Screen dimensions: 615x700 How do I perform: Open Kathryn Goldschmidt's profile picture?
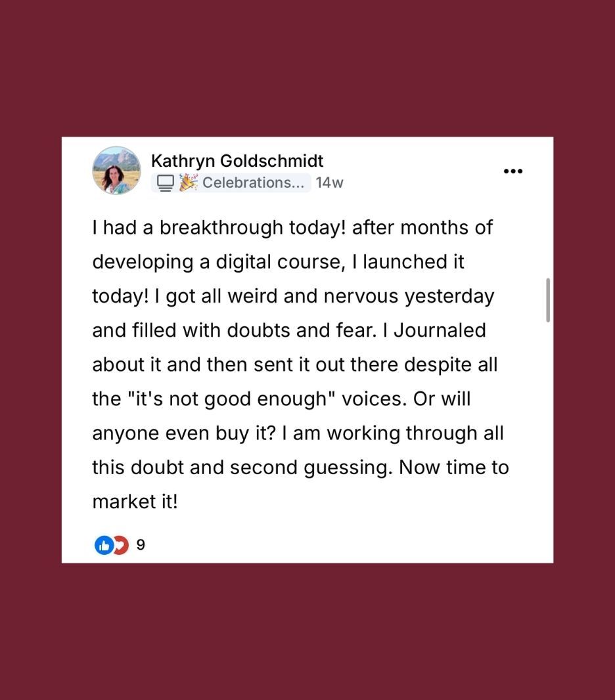(116, 171)
